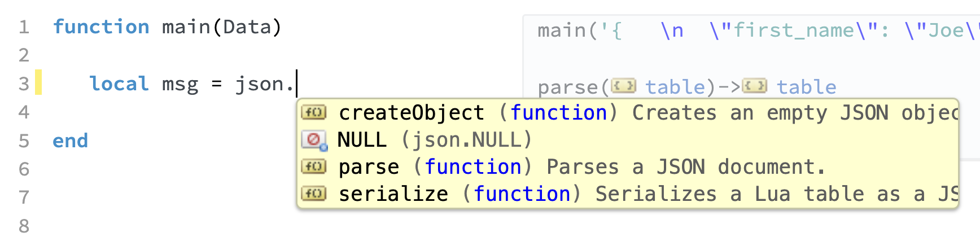Place the cursor on the 'end' keyword
Viewport: 980px width, 237px height.
click(x=71, y=141)
